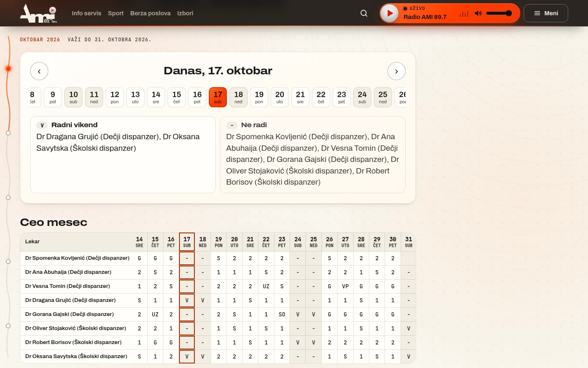Viewport: 588px width, 368px height.
Task: Select day 12 pon in date strip
Action: [115, 97]
